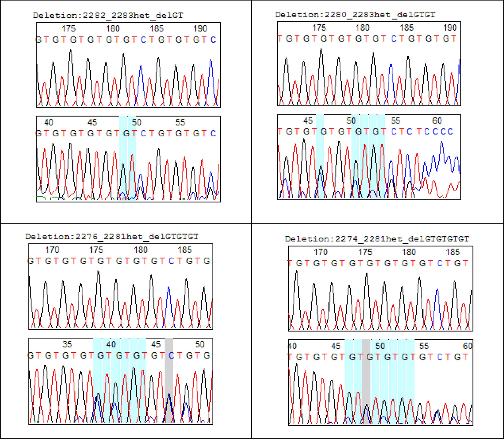Click position label 35 in delGTGTGT sample trace
This screenshot has height=439, width=504.
tap(67, 344)
